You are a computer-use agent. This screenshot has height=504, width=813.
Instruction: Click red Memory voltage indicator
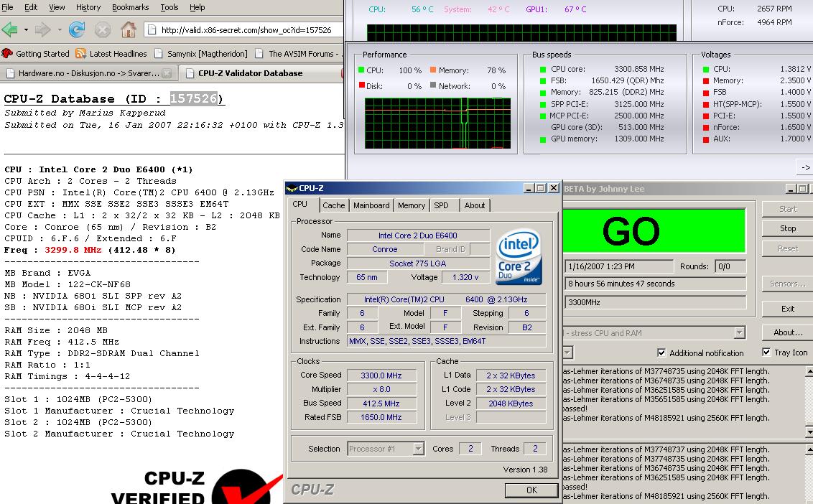(x=706, y=81)
